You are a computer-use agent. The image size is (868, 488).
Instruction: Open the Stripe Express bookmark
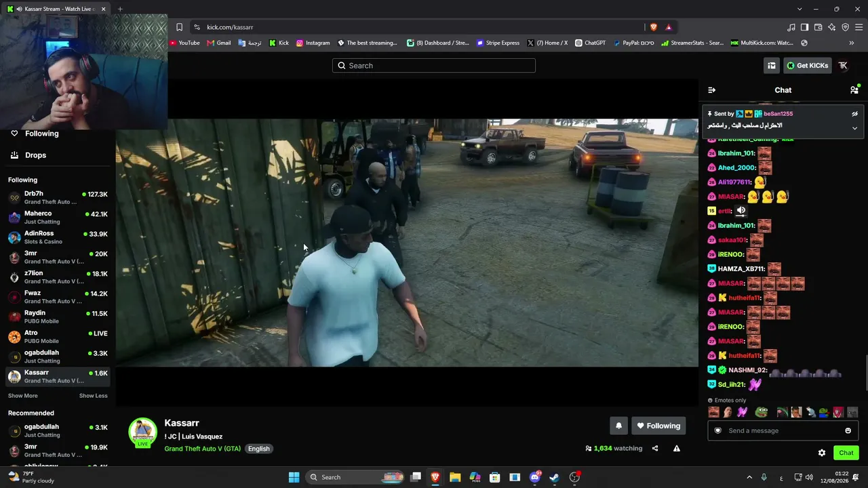point(498,43)
